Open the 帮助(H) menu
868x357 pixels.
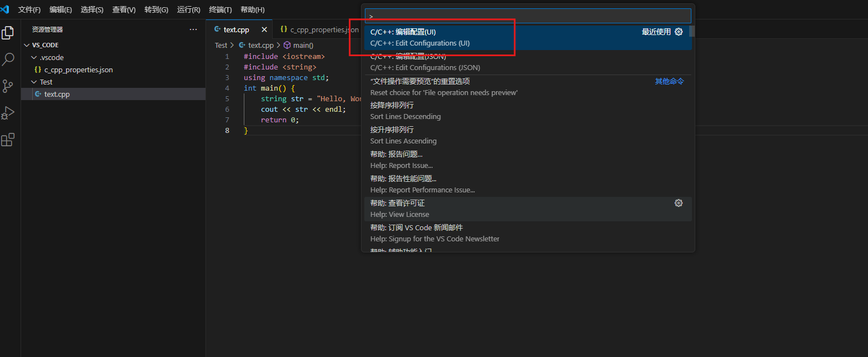pos(253,10)
